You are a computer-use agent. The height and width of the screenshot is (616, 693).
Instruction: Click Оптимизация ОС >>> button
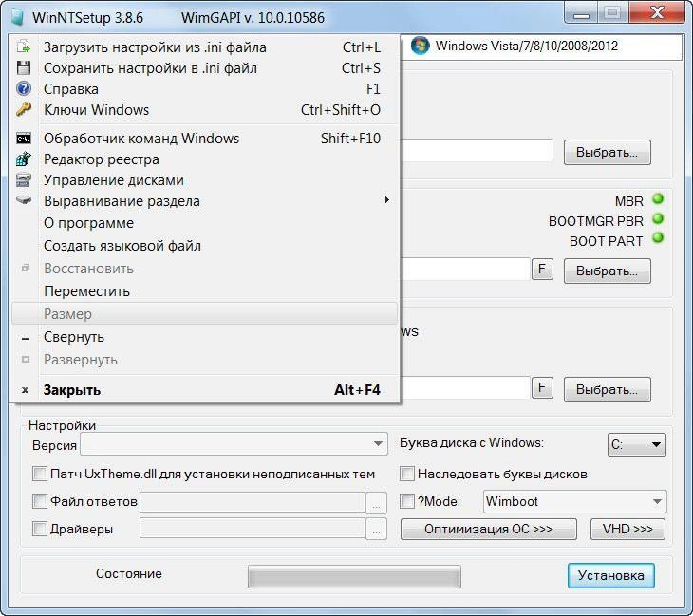pos(488,529)
